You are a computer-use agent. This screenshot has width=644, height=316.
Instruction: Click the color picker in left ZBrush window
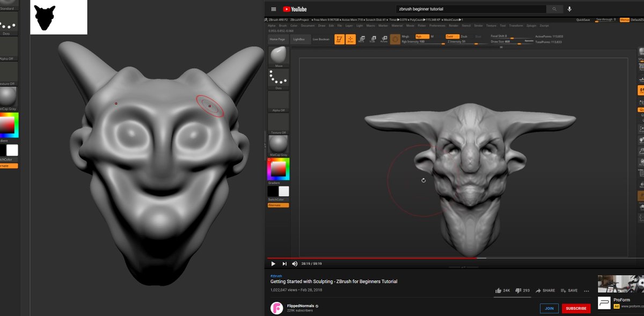coord(9,124)
